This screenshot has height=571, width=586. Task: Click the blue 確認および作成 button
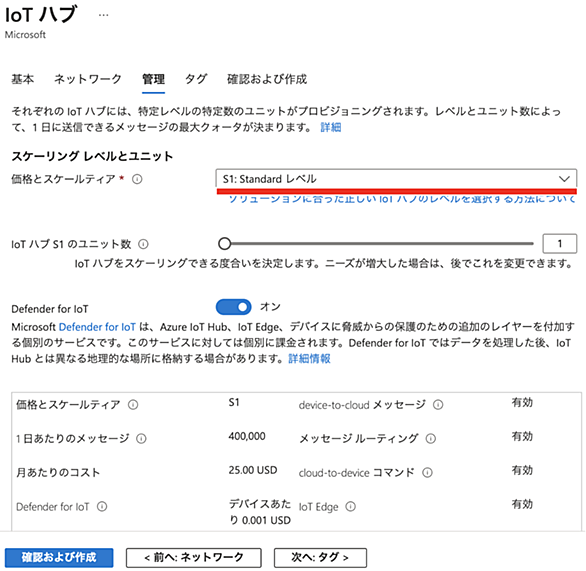click(x=59, y=558)
